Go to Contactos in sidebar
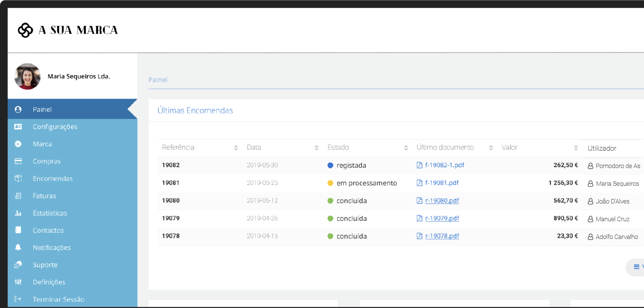Screen dimensions: 644x308 click(x=48, y=230)
